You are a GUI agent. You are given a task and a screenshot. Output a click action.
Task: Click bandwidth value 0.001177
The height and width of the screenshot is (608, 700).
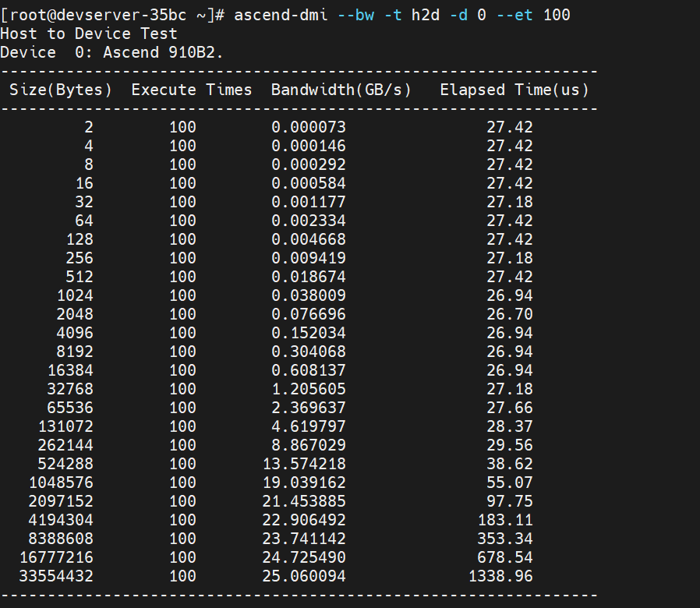tap(309, 202)
